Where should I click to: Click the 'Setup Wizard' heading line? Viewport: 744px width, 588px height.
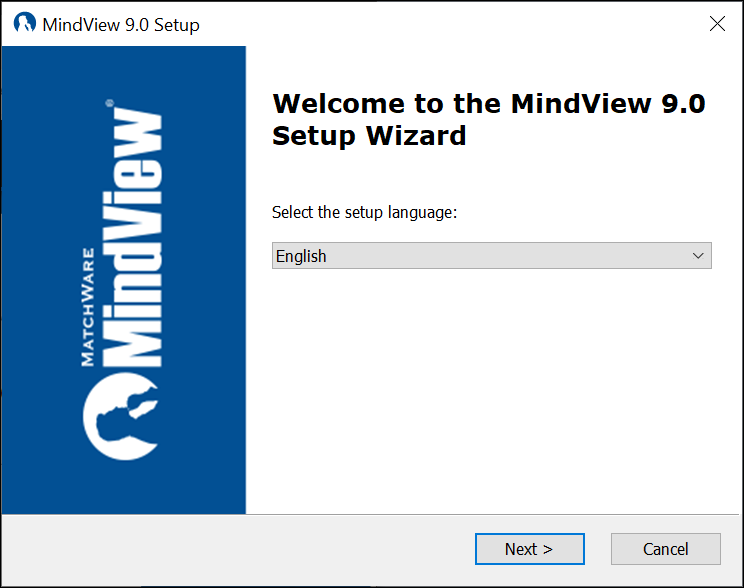tap(369, 135)
